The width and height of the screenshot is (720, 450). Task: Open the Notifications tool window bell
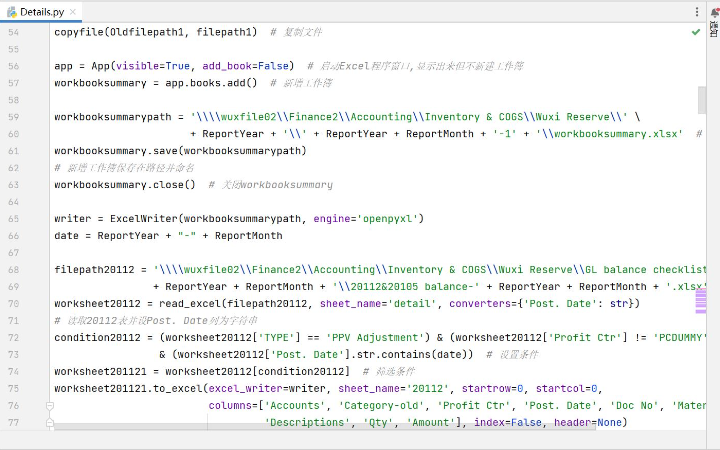click(x=714, y=13)
